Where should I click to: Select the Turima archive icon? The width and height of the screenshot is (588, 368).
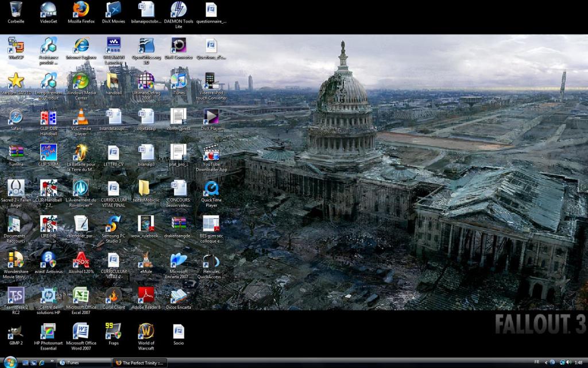coord(16,155)
